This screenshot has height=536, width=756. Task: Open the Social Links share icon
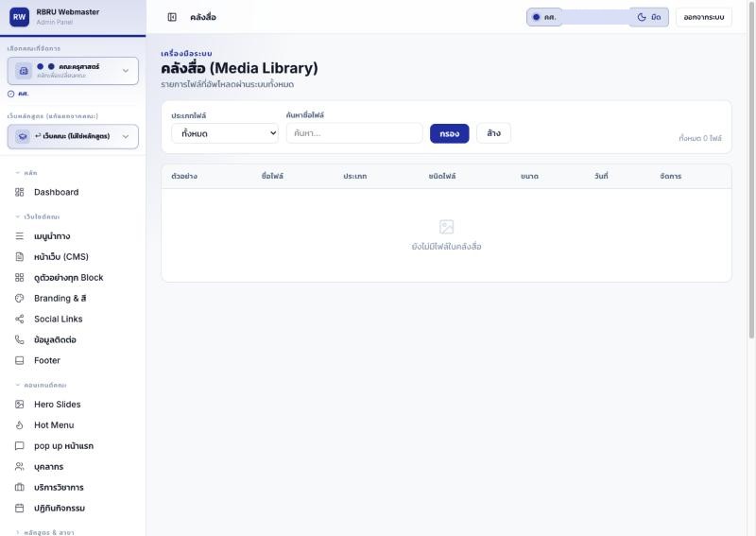(x=19, y=319)
